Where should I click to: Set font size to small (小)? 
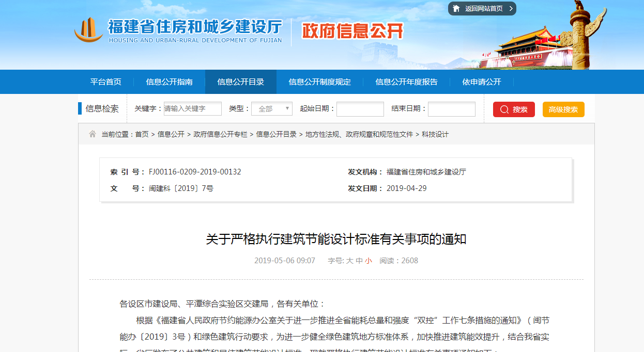[368, 261]
